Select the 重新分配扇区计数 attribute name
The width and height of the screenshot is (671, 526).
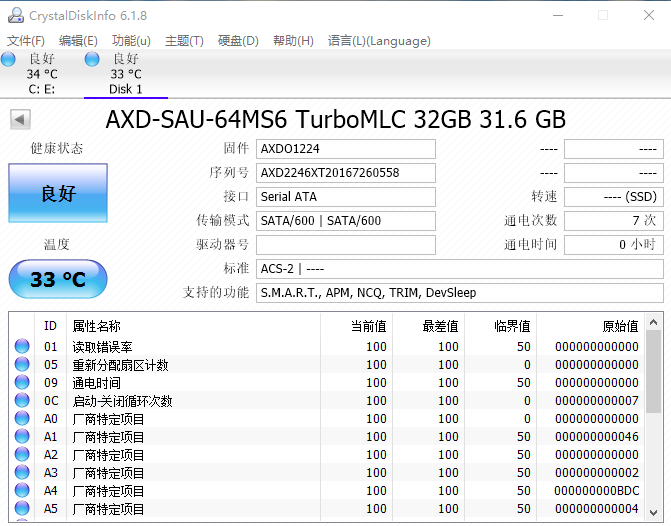pos(120,365)
